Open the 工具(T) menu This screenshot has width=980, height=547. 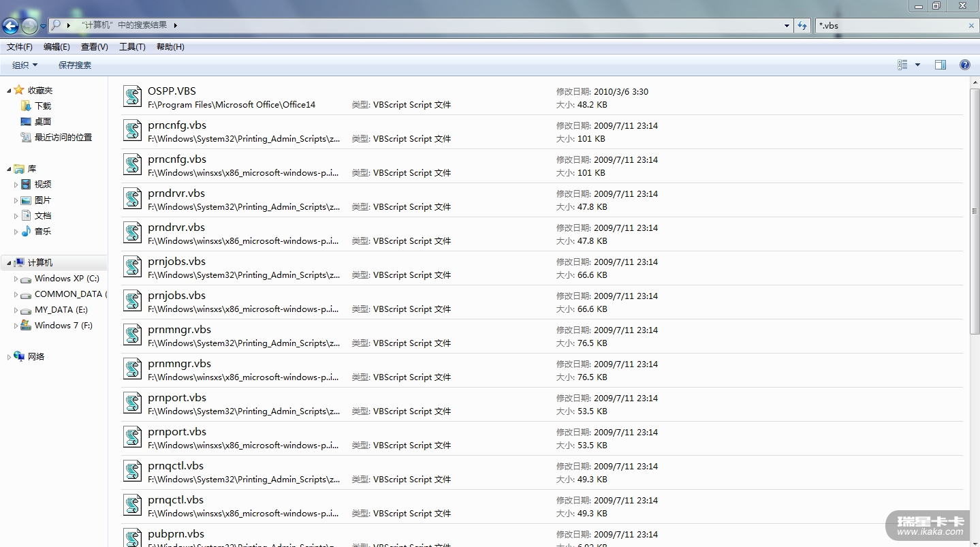[132, 47]
